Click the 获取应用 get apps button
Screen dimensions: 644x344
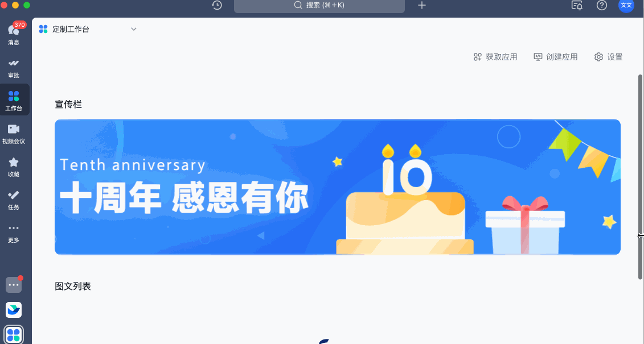tap(495, 57)
